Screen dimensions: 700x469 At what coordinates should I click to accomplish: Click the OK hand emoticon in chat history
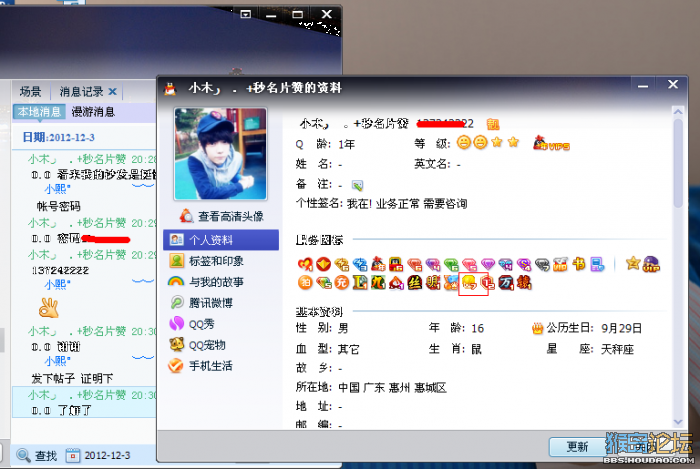pos(49,307)
